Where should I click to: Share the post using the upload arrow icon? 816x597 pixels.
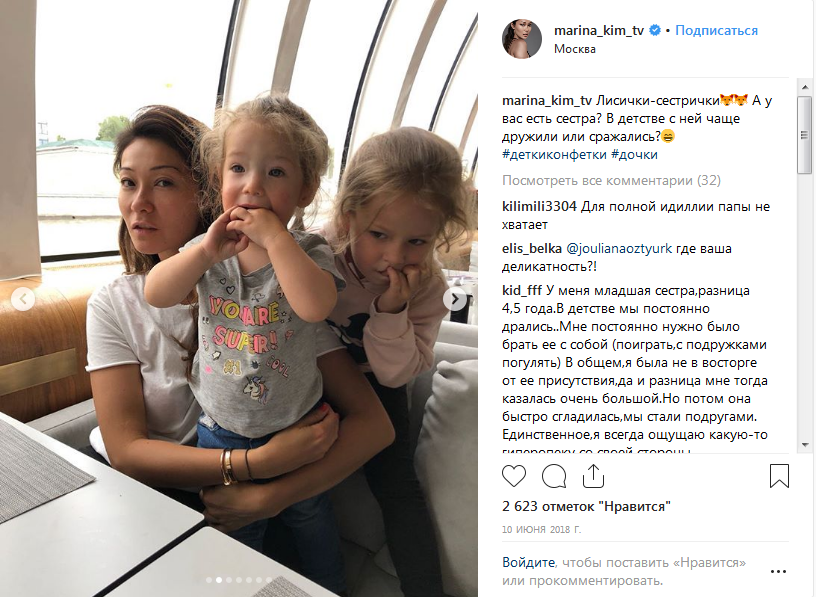593,476
